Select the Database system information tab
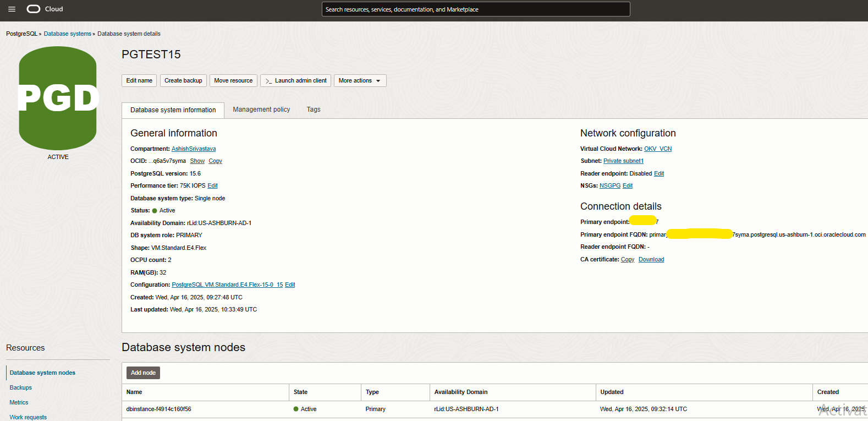The image size is (868, 421). click(173, 110)
